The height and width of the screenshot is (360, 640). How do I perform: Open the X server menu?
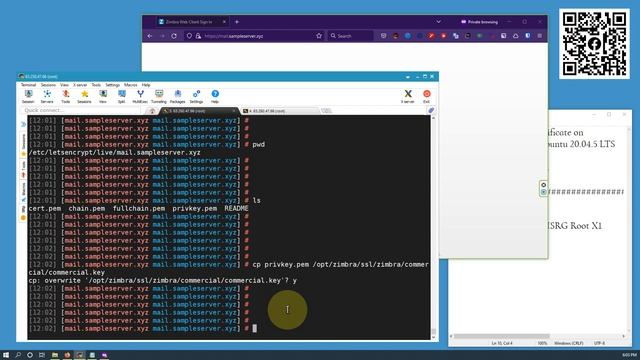tap(80, 85)
